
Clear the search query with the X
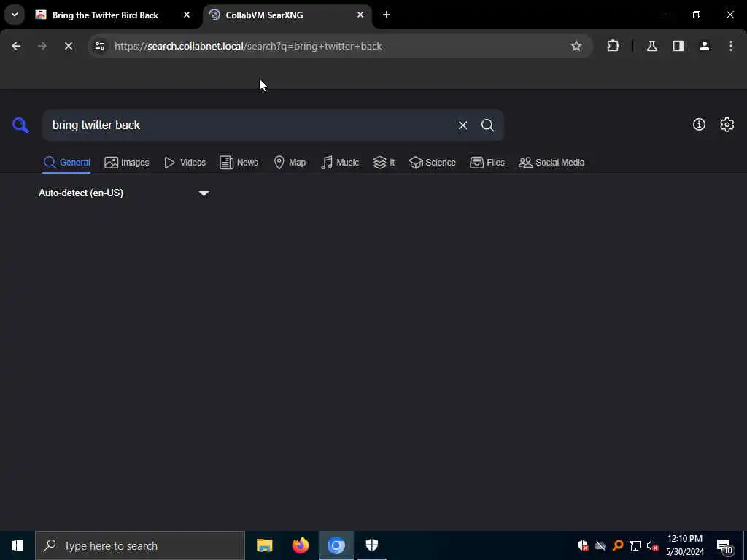tap(462, 125)
